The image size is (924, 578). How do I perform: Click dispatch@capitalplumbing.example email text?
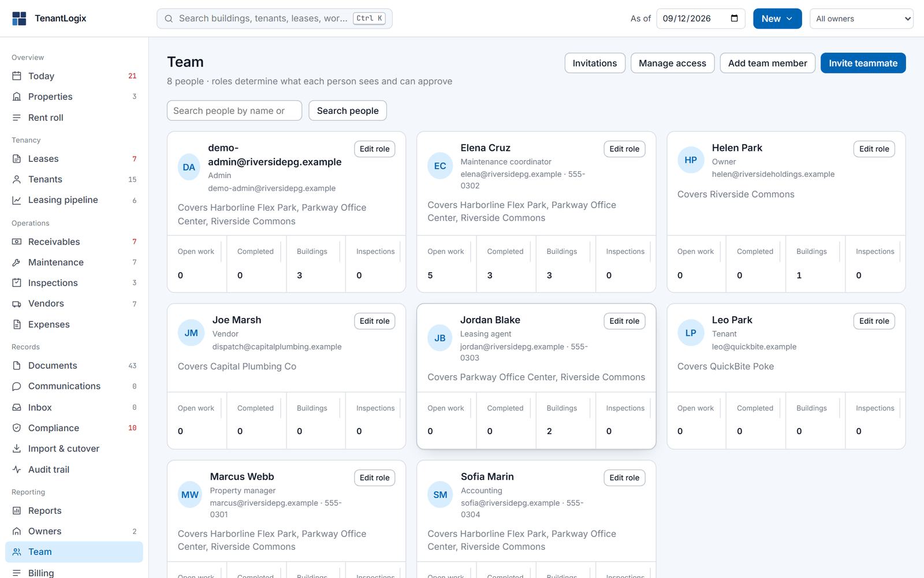point(277,347)
